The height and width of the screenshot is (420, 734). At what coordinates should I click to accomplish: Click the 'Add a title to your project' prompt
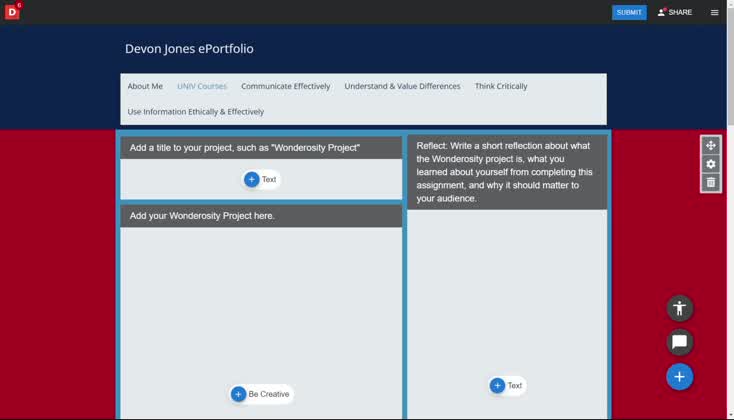click(261, 148)
